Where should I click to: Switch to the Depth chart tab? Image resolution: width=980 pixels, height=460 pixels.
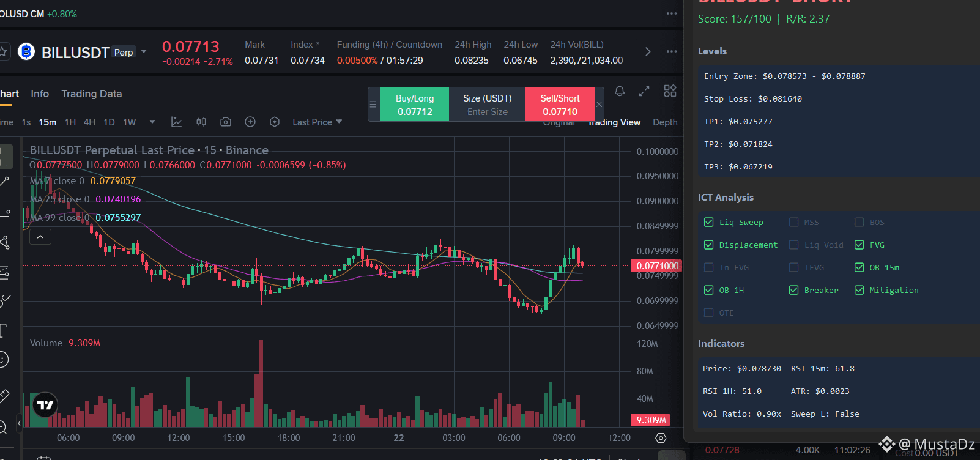click(665, 122)
